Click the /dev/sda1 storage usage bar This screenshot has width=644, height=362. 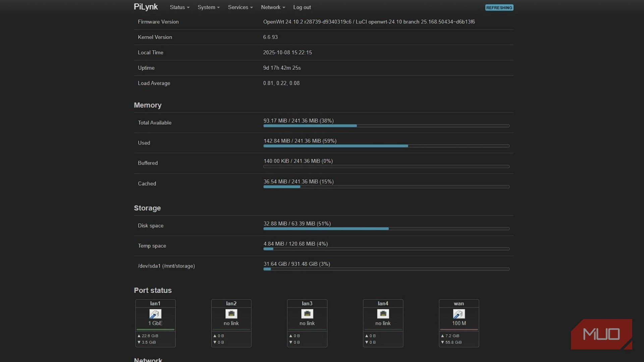click(386, 269)
